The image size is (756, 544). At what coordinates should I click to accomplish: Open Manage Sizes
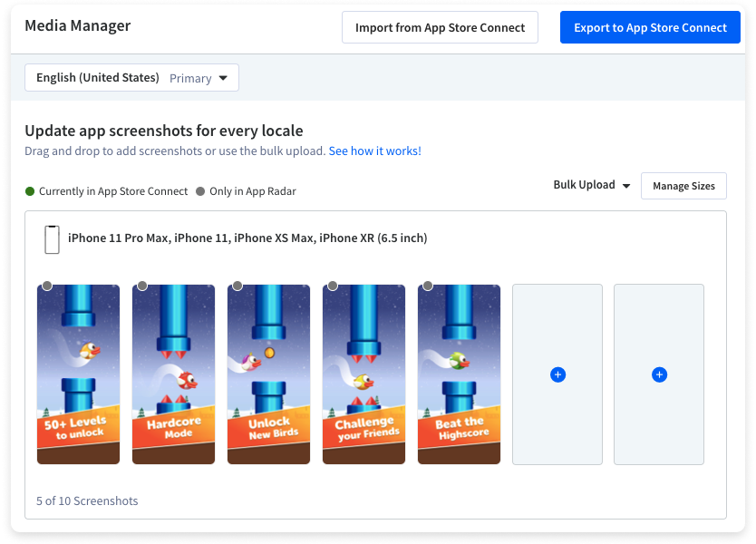(683, 186)
